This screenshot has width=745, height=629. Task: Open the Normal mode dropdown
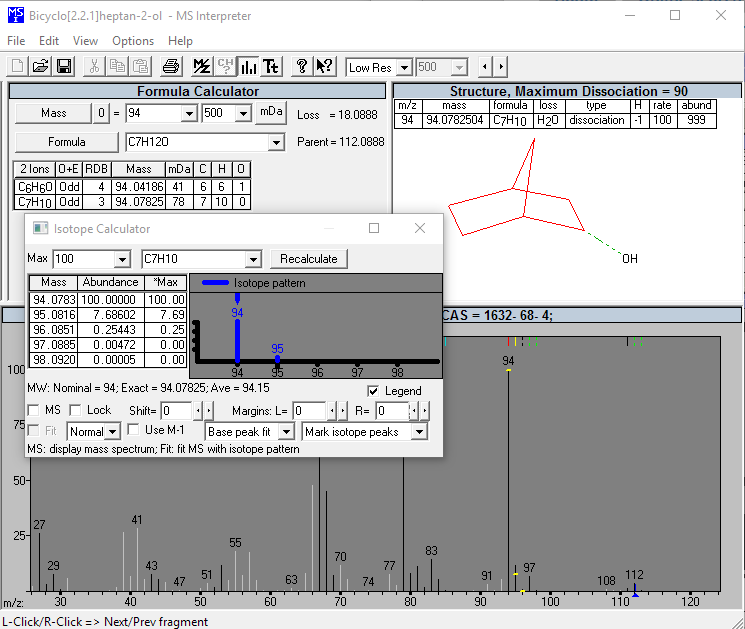[113, 432]
